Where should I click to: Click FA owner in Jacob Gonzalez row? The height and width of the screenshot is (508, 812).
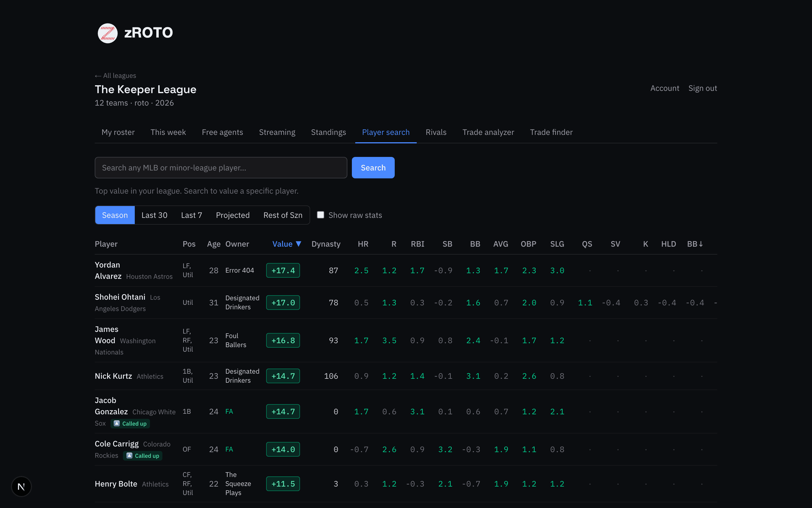point(229,411)
